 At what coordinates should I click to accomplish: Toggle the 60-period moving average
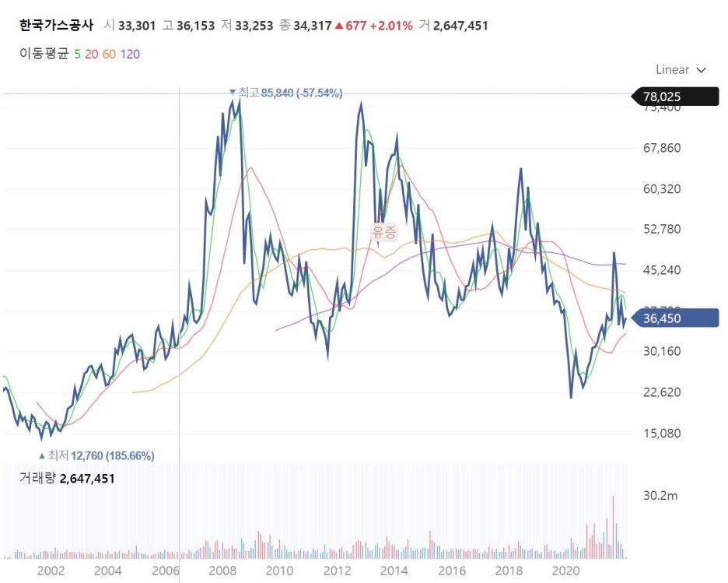pyautogui.click(x=109, y=54)
